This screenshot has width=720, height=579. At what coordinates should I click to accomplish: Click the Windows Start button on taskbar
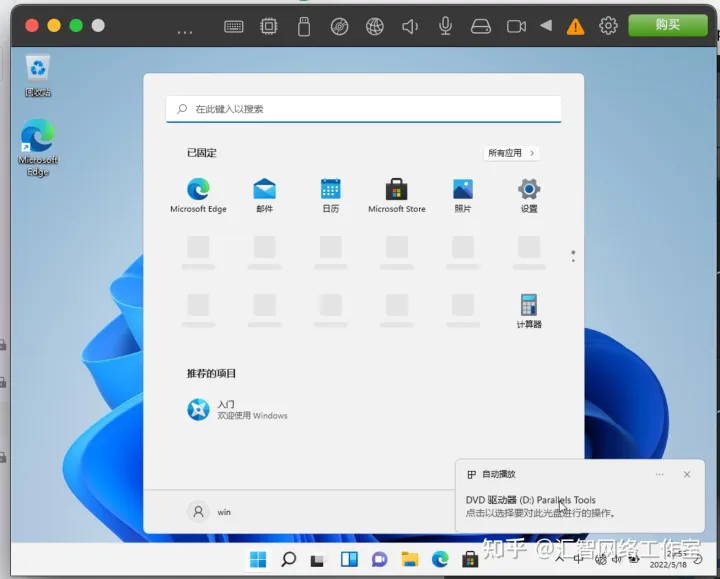pos(258,559)
